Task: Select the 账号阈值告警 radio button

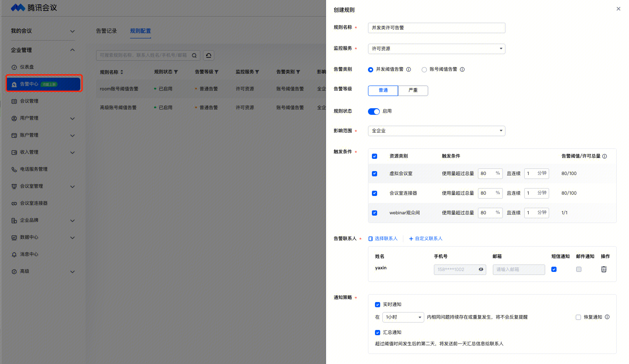Action: tap(424, 69)
